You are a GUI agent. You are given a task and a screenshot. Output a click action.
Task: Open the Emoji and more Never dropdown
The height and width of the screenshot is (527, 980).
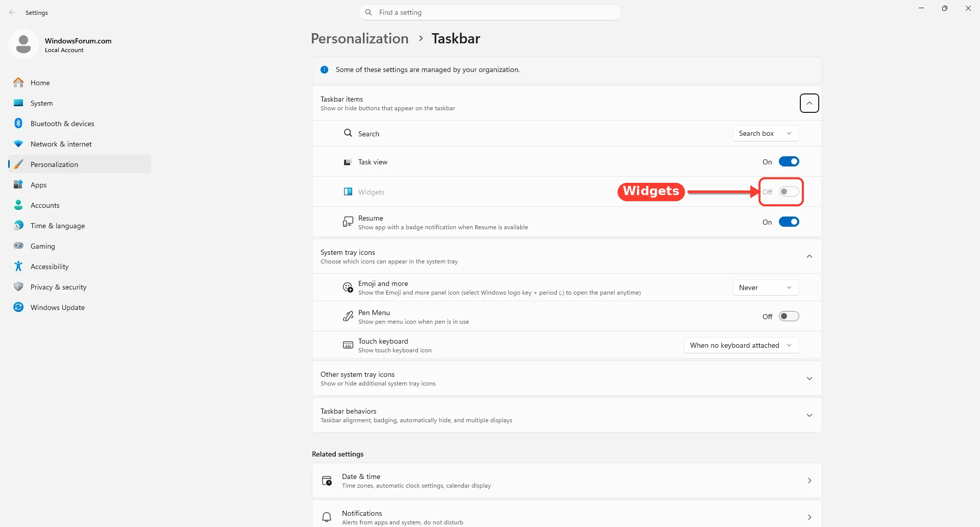click(x=766, y=288)
